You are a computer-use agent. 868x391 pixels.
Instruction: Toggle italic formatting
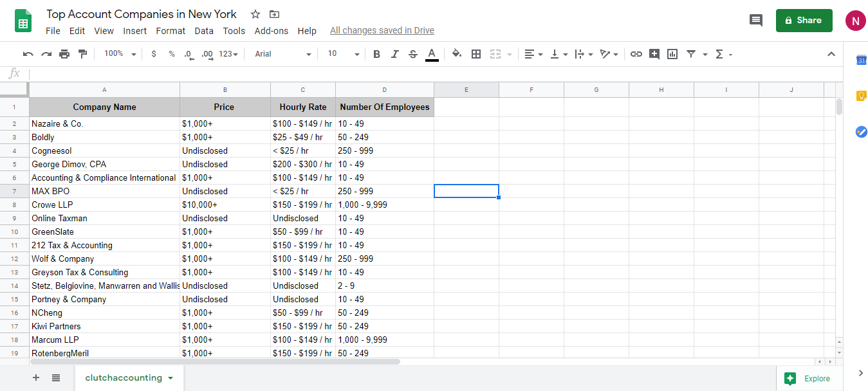[x=395, y=54]
